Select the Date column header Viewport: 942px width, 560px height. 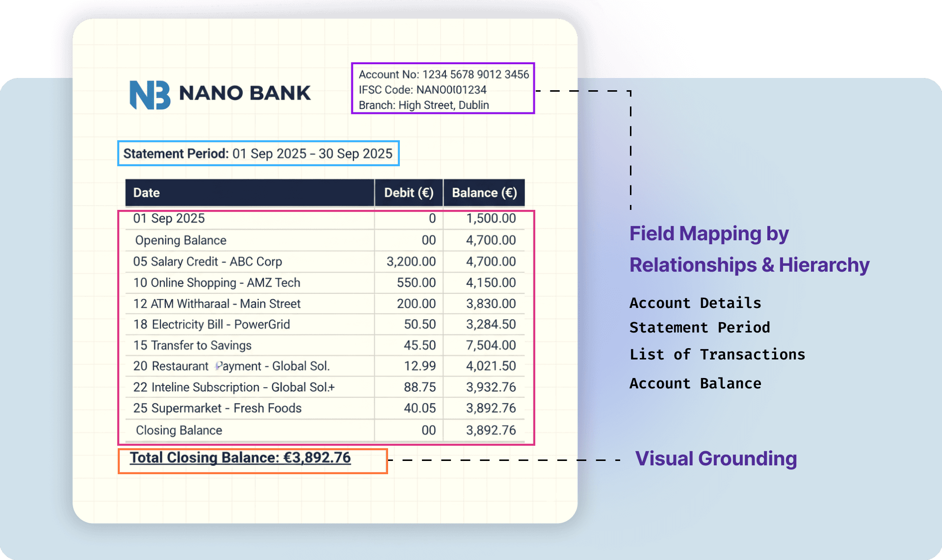pos(146,193)
